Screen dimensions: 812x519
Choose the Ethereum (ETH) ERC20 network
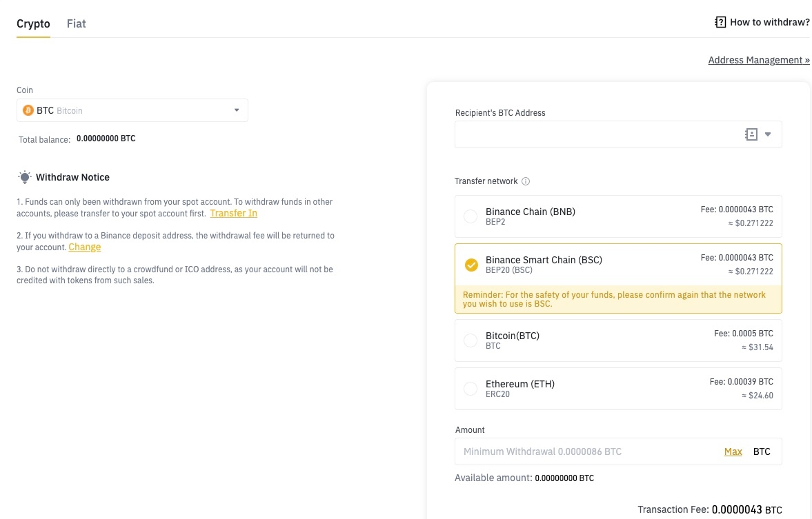point(471,389)
